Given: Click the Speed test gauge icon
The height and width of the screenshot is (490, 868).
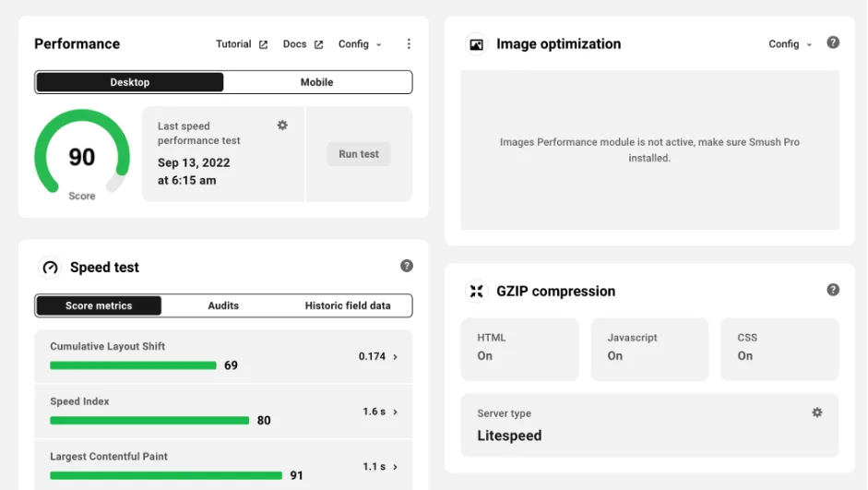Looking at the screenshot, I should 51,268.
